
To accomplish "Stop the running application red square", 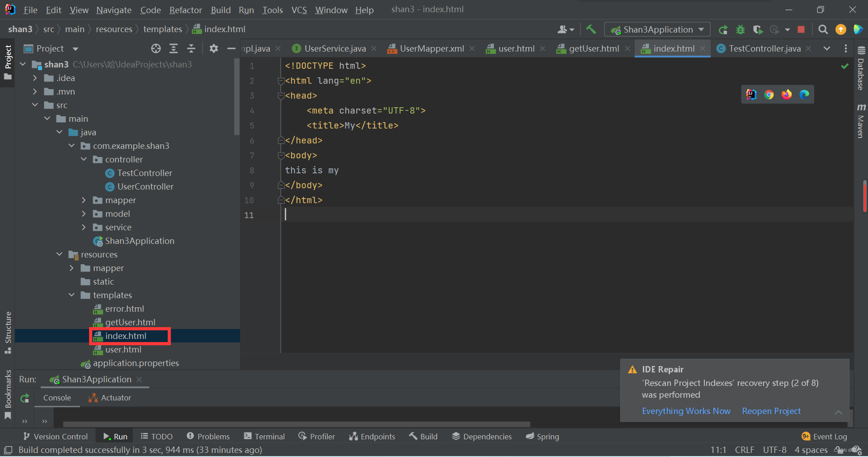I will (x=801, y=29).
